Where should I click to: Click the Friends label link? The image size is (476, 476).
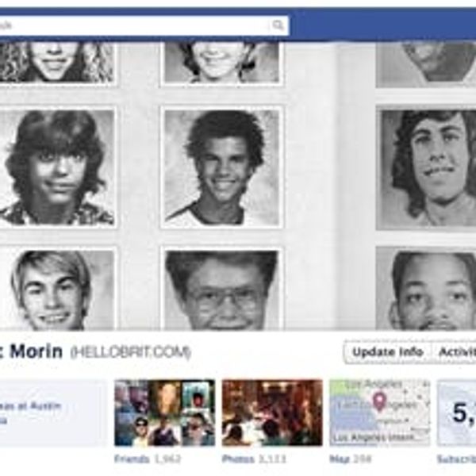tap(132, 459)
